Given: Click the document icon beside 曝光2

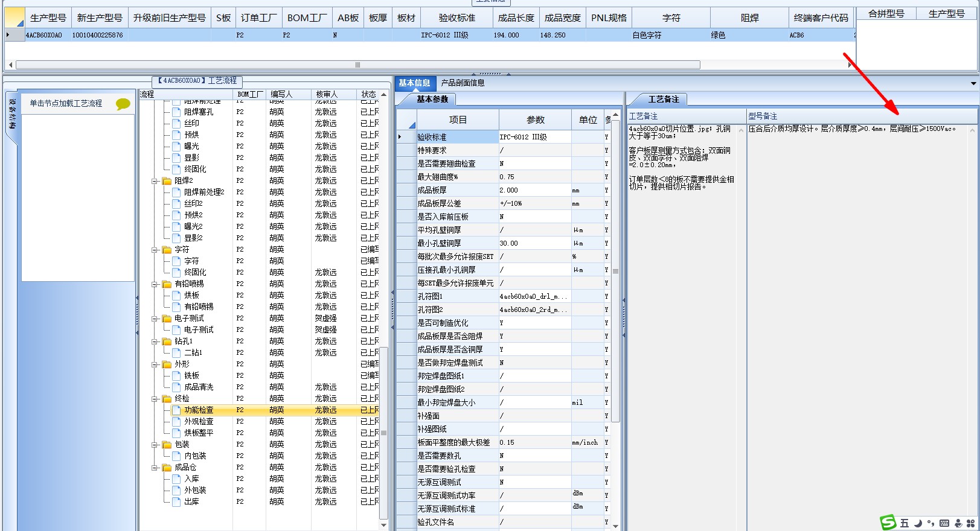Looking at the screenshot, I should pos(176,226).
